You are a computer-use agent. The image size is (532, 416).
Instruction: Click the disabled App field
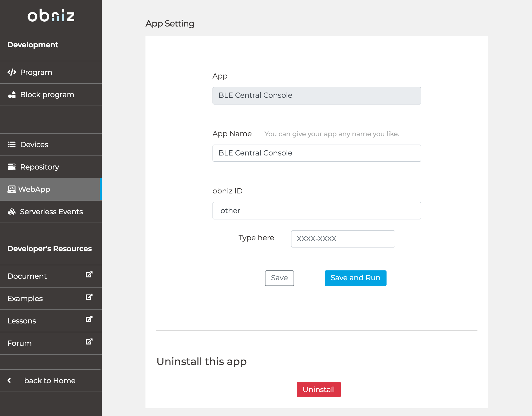click(317, 95)
